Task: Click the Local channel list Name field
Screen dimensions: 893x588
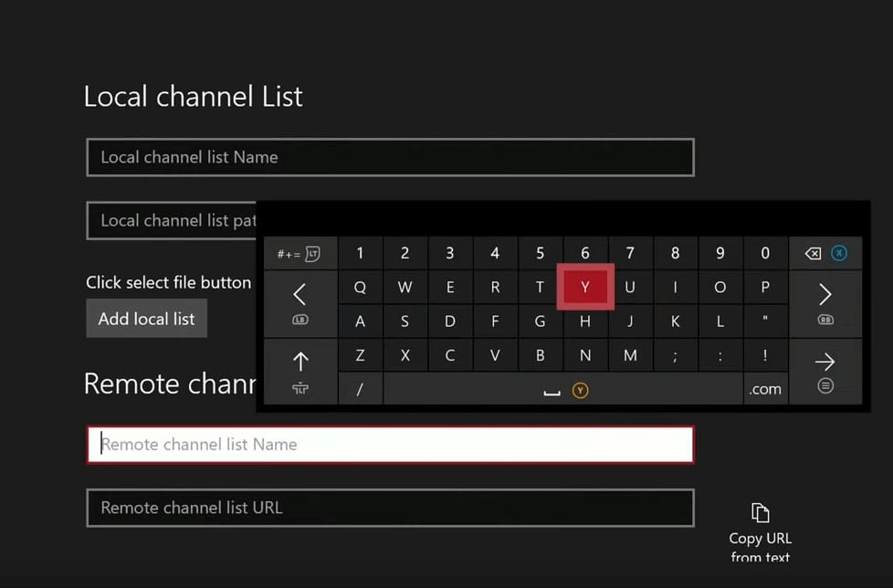Action: point(390,157)
